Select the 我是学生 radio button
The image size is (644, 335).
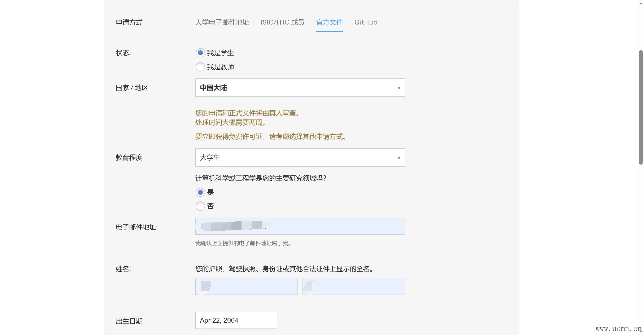200,53
